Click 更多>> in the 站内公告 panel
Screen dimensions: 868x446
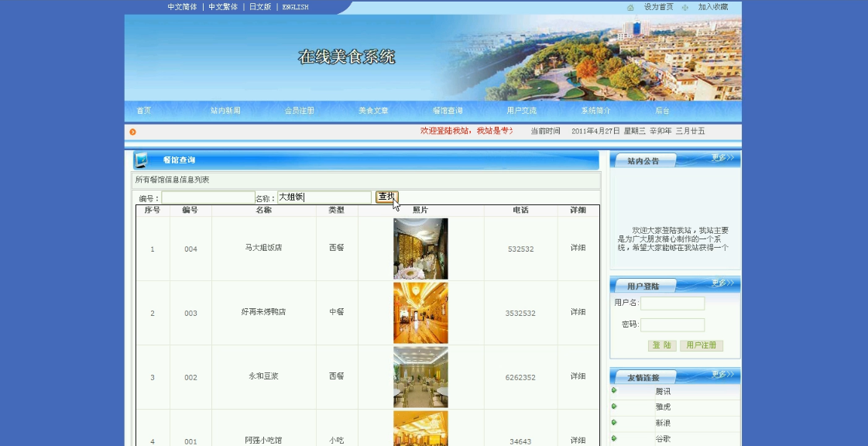[x=722, y=158]
